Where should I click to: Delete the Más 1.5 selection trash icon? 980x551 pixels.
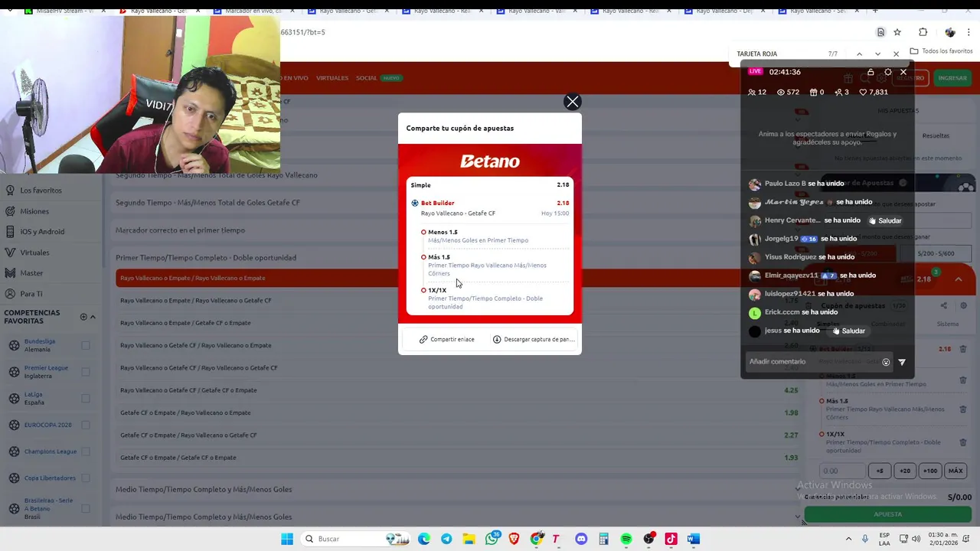963,409
